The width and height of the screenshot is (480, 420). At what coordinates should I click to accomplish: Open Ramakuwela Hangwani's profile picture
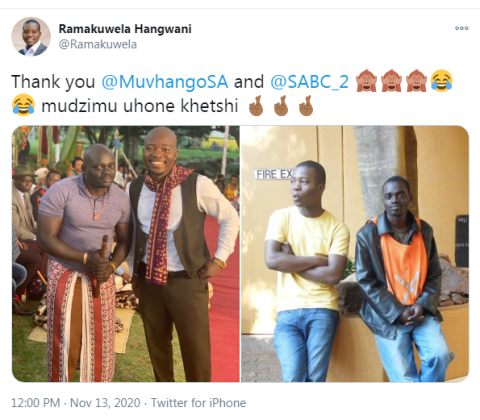pyautogui.click(x=31, y=37)
